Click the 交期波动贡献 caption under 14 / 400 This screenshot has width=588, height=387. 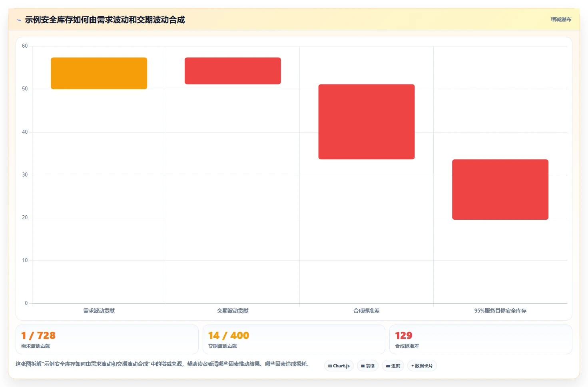223,346
